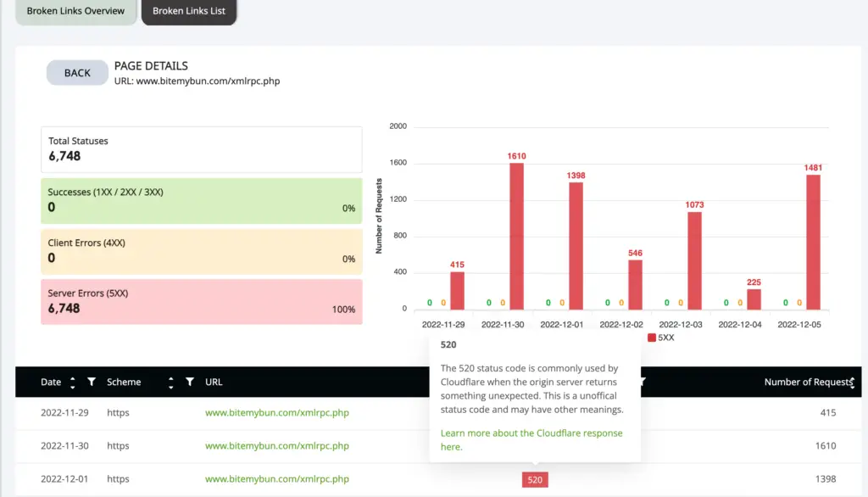Click the https scheme cell in the 2022-12-01 row
Image resolution: width=868 pixels, height=497 pixels.
(x=118, y=479)
